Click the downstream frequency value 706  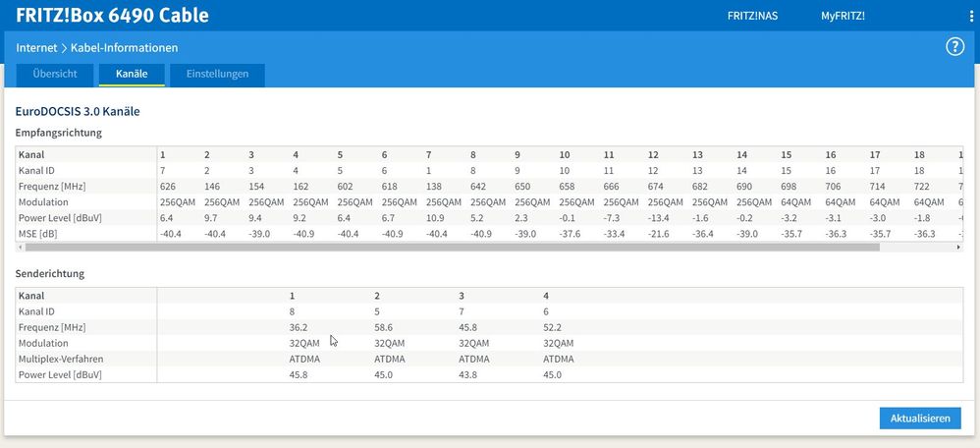(833, 187)
